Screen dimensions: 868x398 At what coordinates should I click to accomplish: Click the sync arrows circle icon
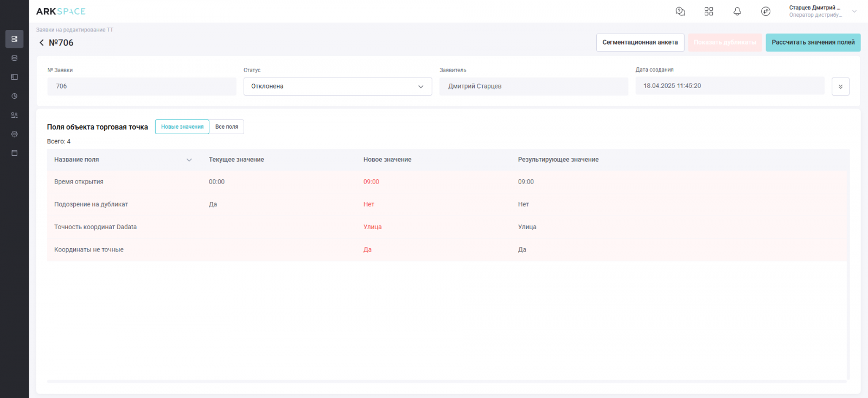coord(765,11)
